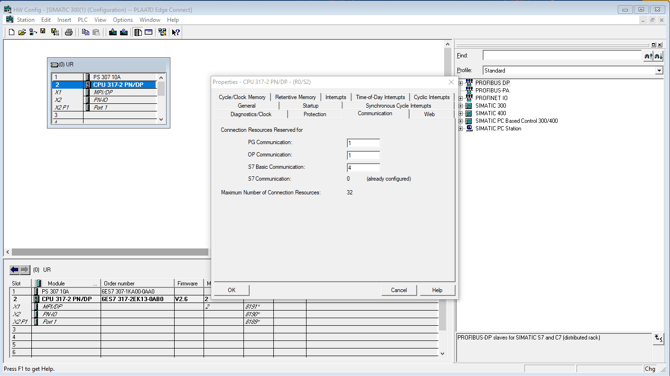Click the PROFIBUS DP catalog icon
This screenshot has width=670, height=376.
(x=469, y=82)
